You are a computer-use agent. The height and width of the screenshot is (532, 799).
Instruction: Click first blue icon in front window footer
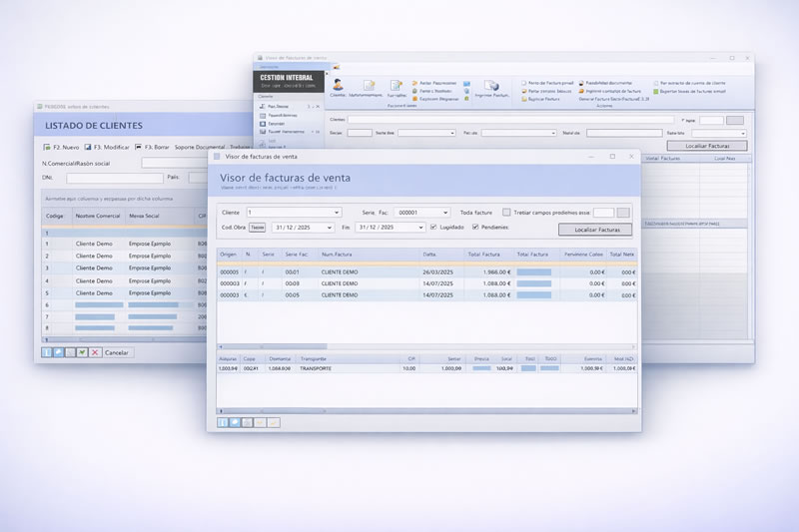pos(223,422)
